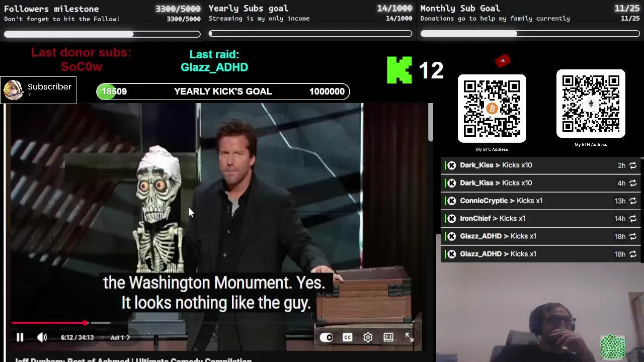Click the Subscriber badge avatar

pyautogui.click(x=14, y=90)
